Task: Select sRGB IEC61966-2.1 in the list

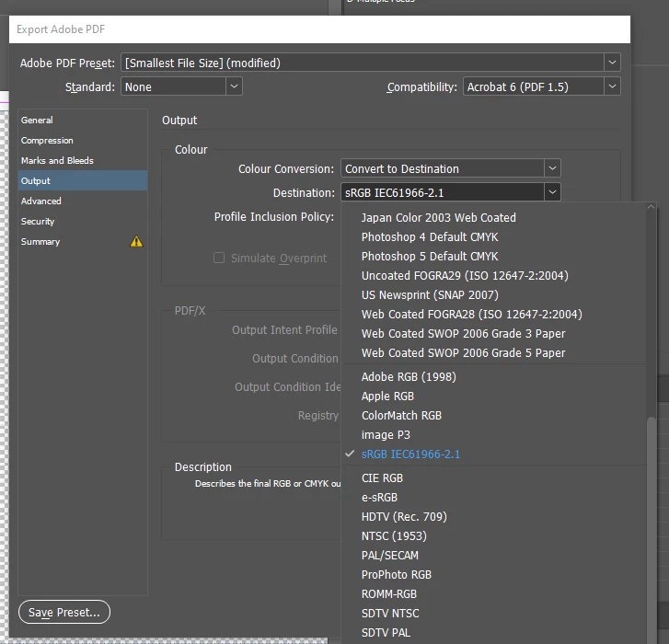Action: [x=493, y=454]
